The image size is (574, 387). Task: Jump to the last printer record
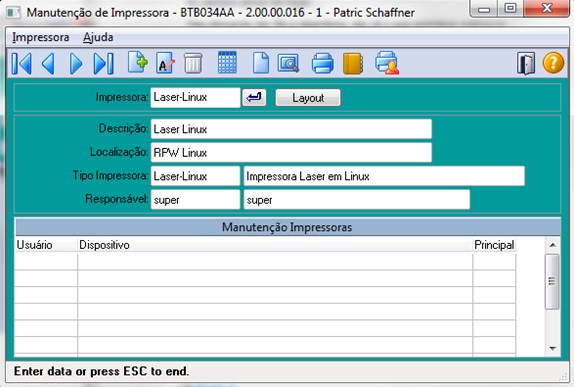pyautogui.click(x=104, y=64)
